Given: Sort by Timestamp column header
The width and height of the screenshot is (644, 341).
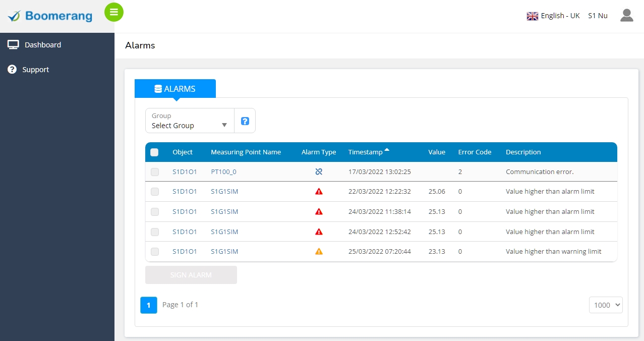Looking at the screenshot, I should pyautogui.click(x=366, y=152).
